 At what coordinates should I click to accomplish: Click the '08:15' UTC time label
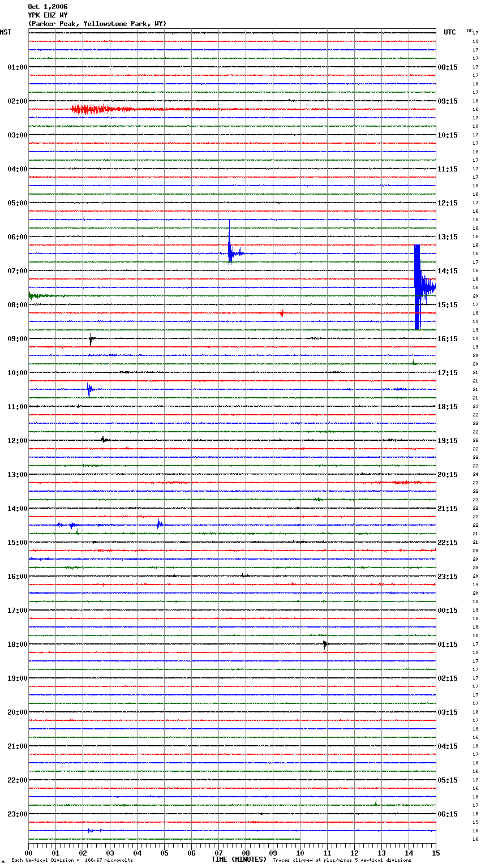tap(448, 67)
